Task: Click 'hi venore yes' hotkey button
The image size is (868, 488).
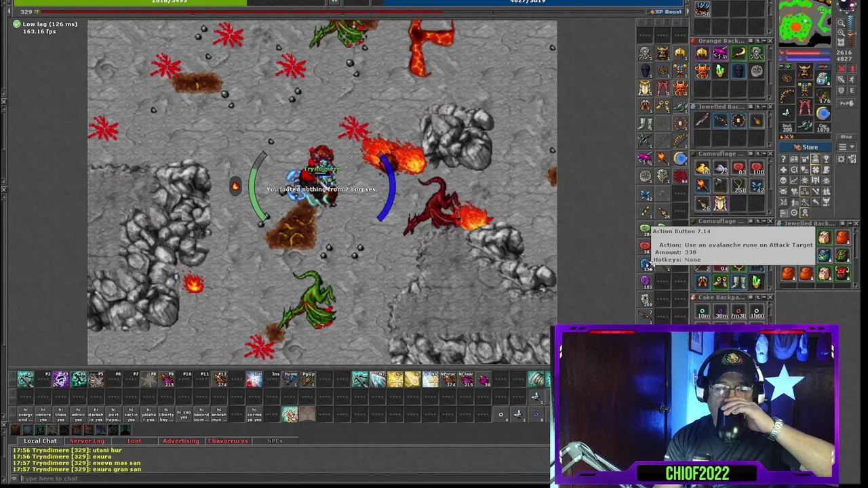Action: (x=43, y=415)
